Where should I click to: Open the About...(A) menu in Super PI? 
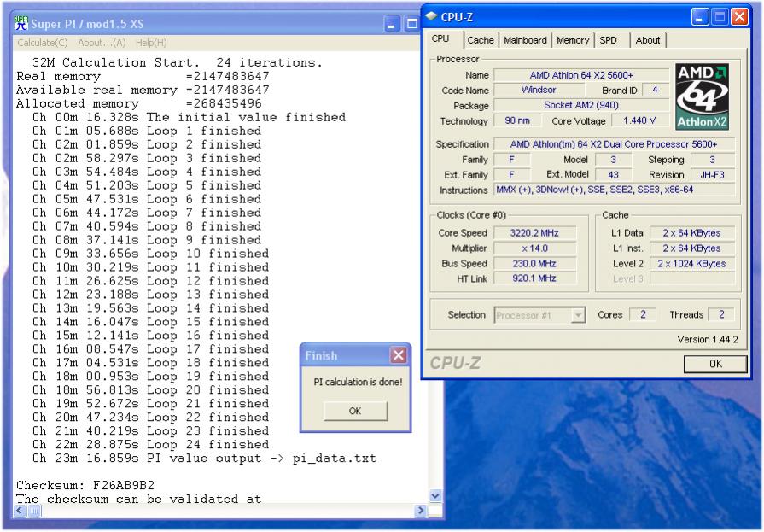(x=102, y=43)
